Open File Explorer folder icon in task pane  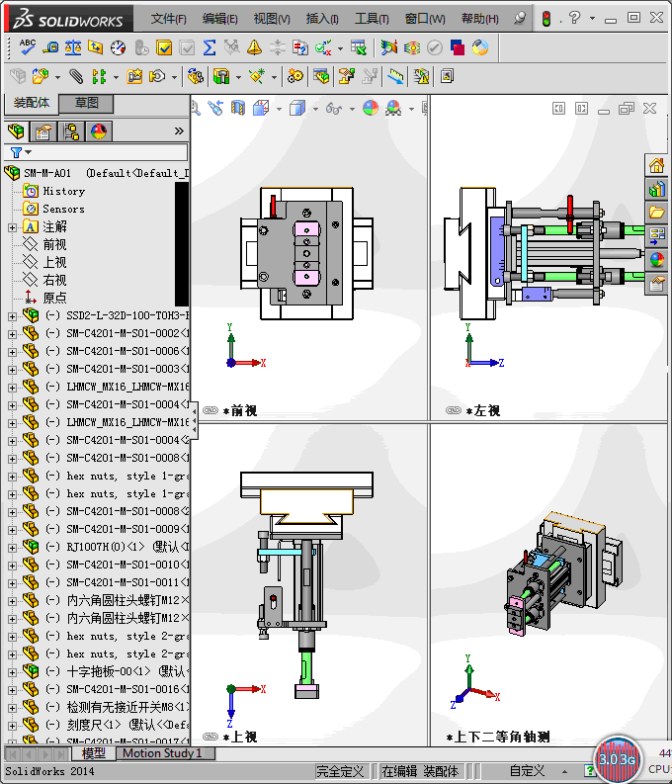pyautogui.click(x=656, y=212)
